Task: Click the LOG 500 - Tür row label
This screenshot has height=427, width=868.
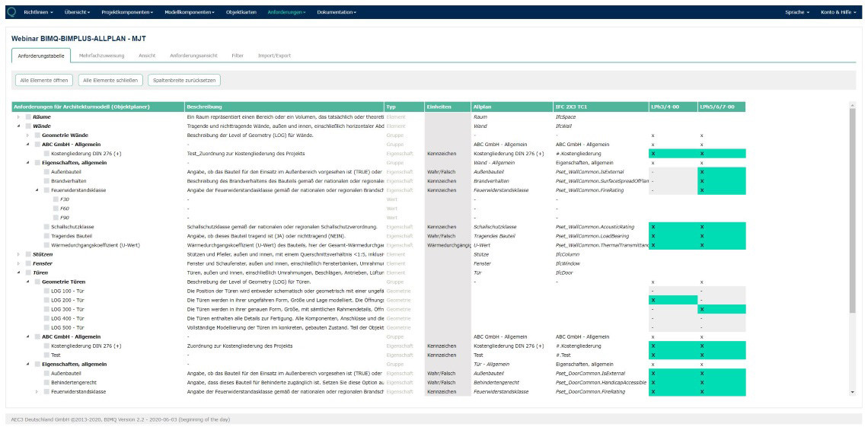Action: pos(67,327)
